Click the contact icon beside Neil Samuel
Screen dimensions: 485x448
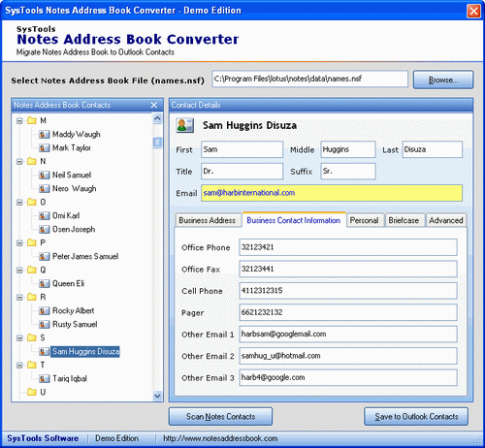tap(44, 175)
